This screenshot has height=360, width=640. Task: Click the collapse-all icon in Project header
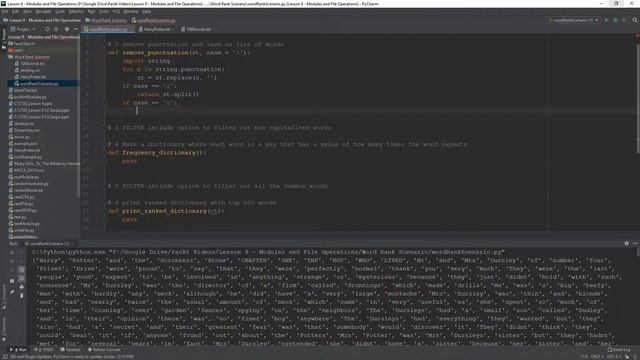[56, 29]
